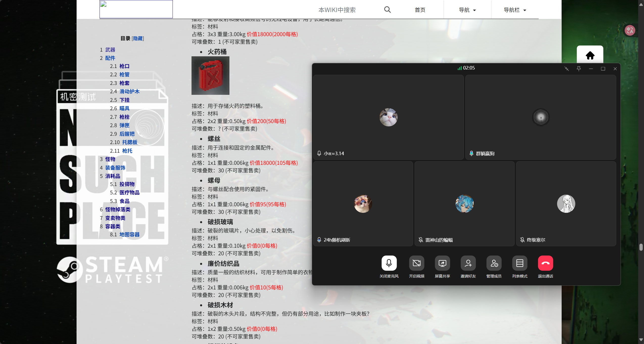Screen dimensions: 644x344
Task: Click microphone icon next to 24h随机刷新
Action: 319,240
